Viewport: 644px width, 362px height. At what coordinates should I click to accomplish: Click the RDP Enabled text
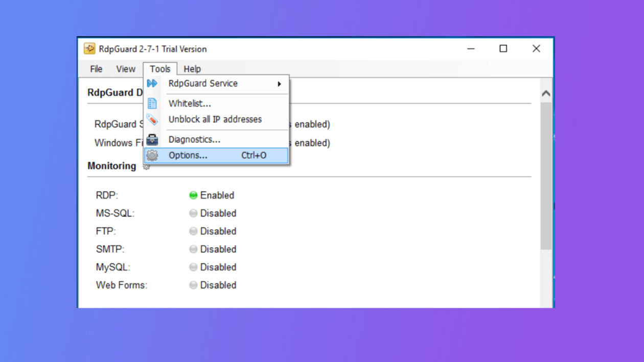point(217,195)
